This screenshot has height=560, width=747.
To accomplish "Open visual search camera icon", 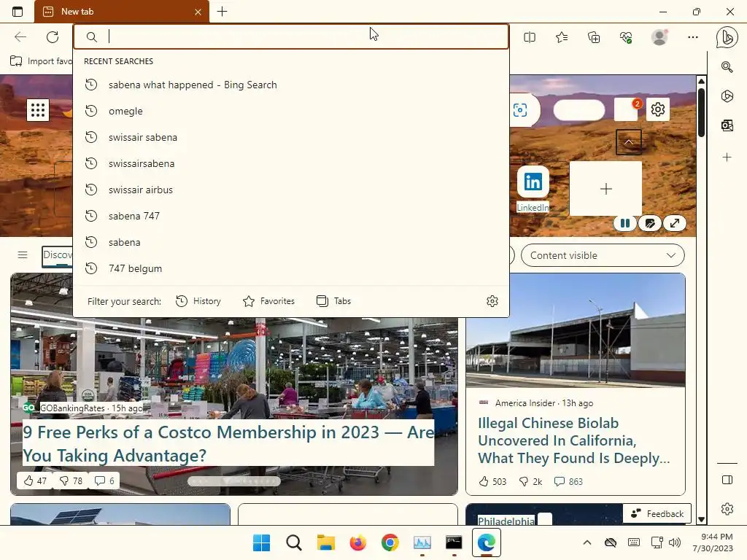I will [520, 110].
